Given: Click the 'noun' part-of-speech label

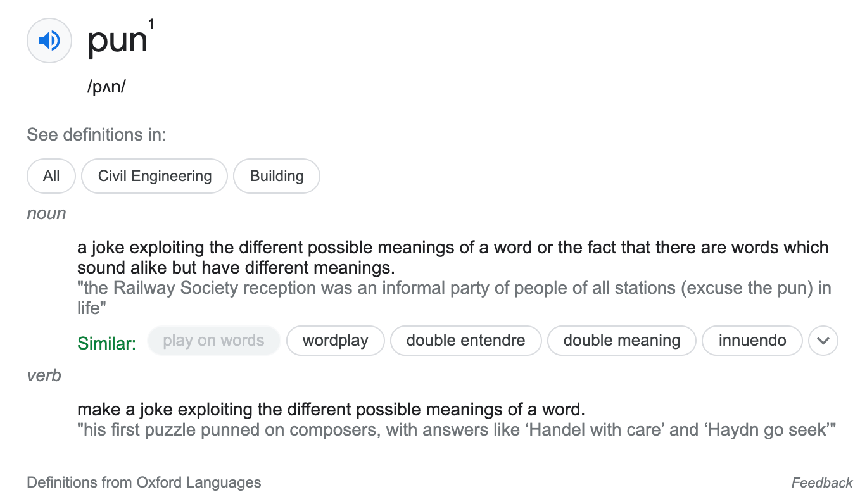Looking at the screenshot, I should [x=46, y=213].
